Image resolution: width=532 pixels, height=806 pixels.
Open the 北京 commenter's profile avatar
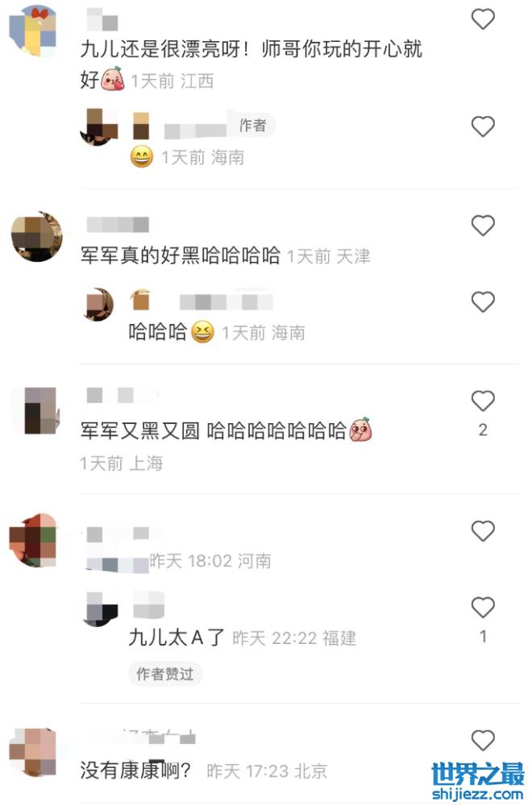33,752
